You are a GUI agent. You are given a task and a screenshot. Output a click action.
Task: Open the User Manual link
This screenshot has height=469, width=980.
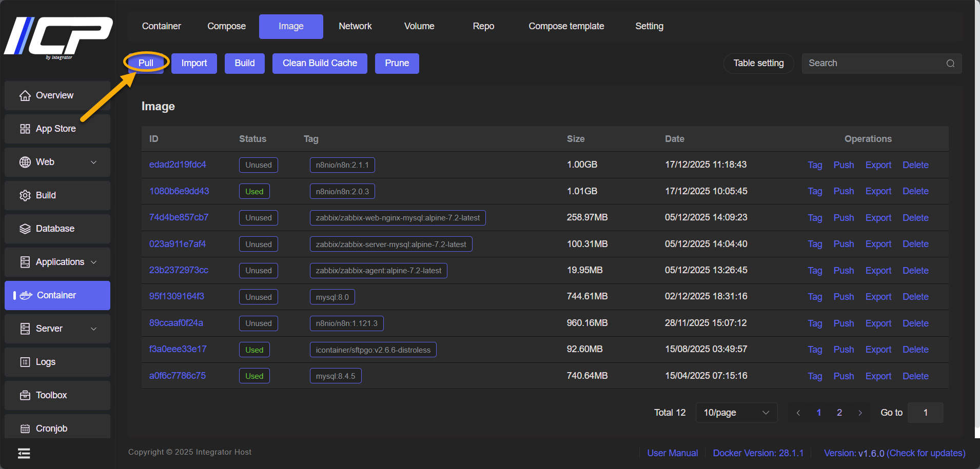click(672, 453)
